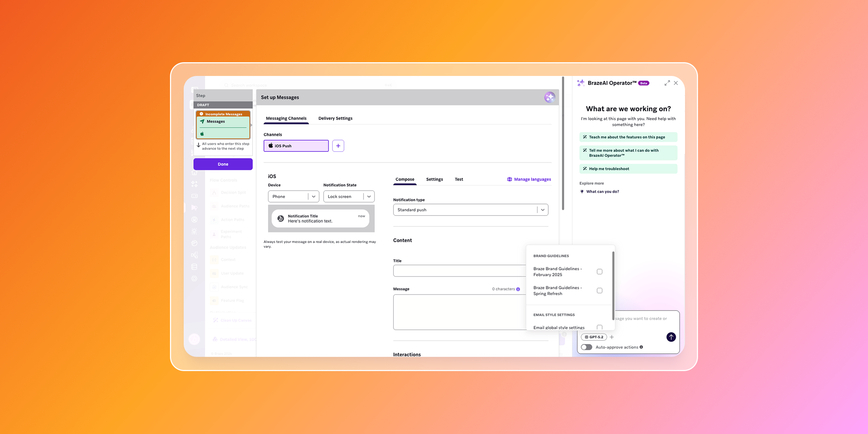Click the Clean Up Canvas option
868x434 pixels.
232,320
